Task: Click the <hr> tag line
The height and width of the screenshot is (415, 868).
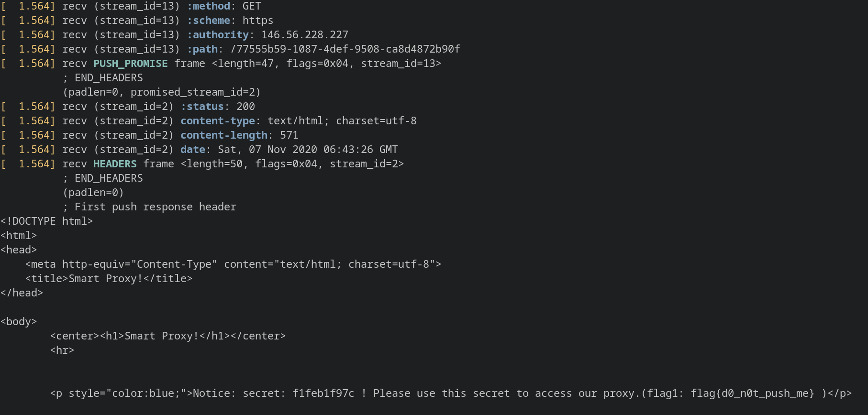Action: [62, 350]
